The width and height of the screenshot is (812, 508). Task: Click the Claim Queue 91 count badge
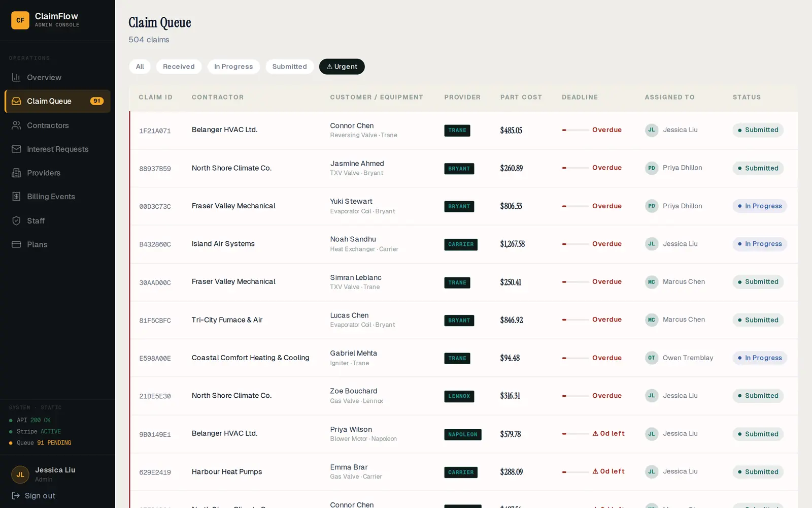pos(97,101)
